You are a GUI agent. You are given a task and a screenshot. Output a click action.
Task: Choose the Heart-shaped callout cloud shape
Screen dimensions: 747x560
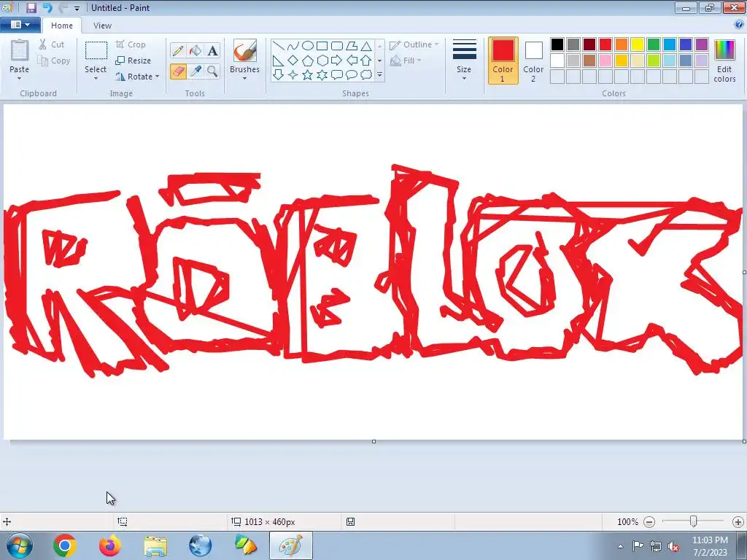coord(366,75)
